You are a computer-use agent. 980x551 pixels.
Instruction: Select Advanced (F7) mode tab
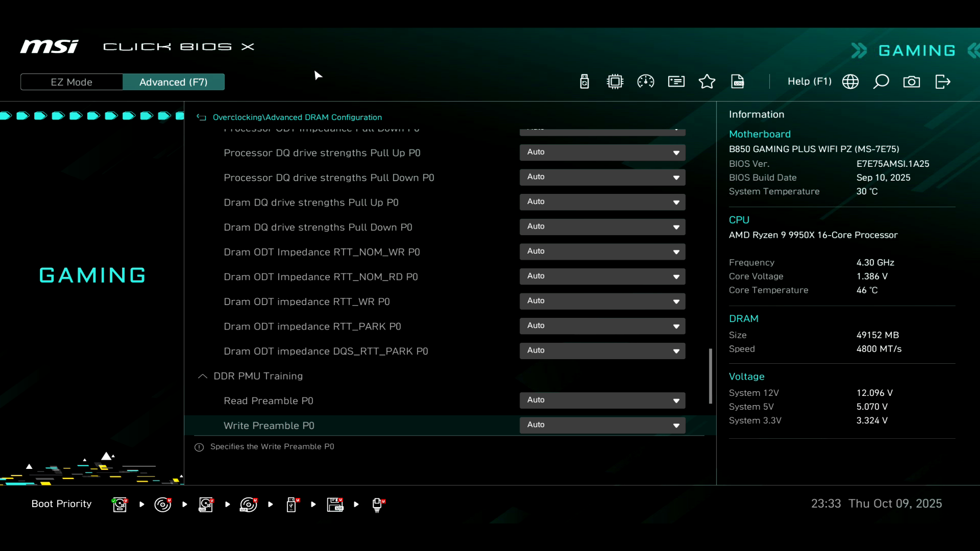(x=174, y=82)
